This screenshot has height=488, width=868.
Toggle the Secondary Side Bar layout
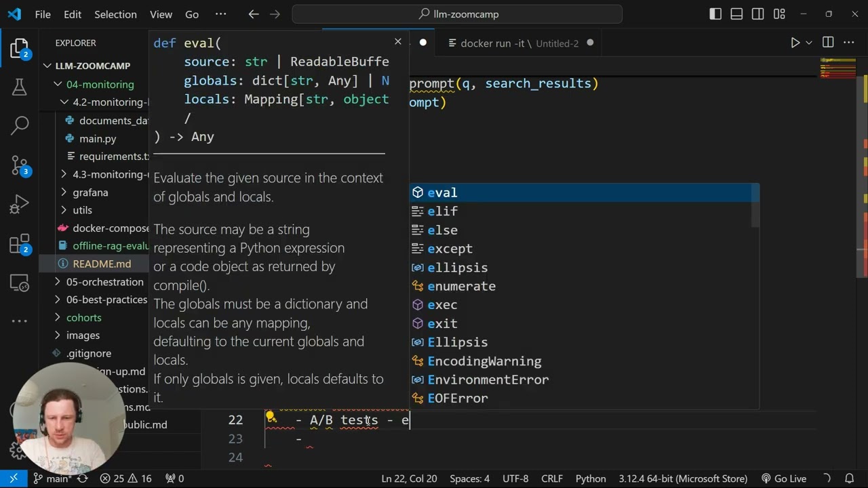(758, 14)
